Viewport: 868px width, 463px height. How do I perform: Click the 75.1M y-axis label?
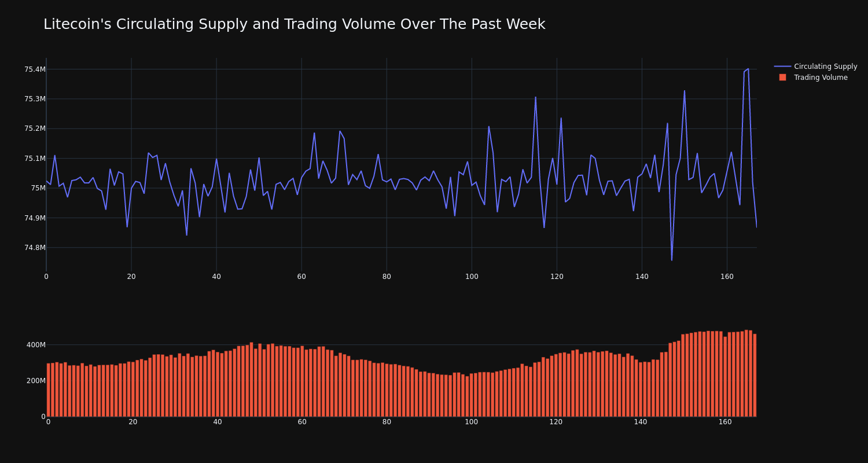[x=35, y=159]
